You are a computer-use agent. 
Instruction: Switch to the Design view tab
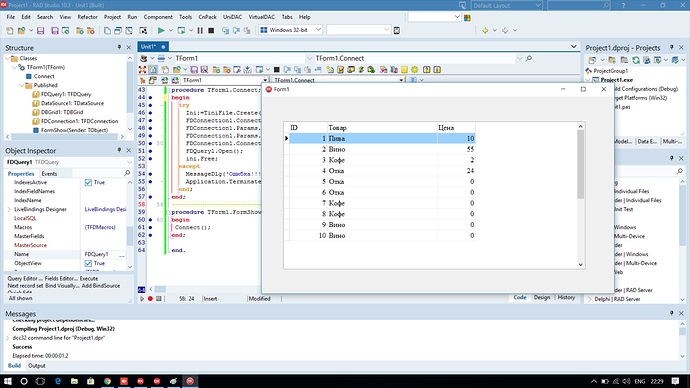pos(542,298)
